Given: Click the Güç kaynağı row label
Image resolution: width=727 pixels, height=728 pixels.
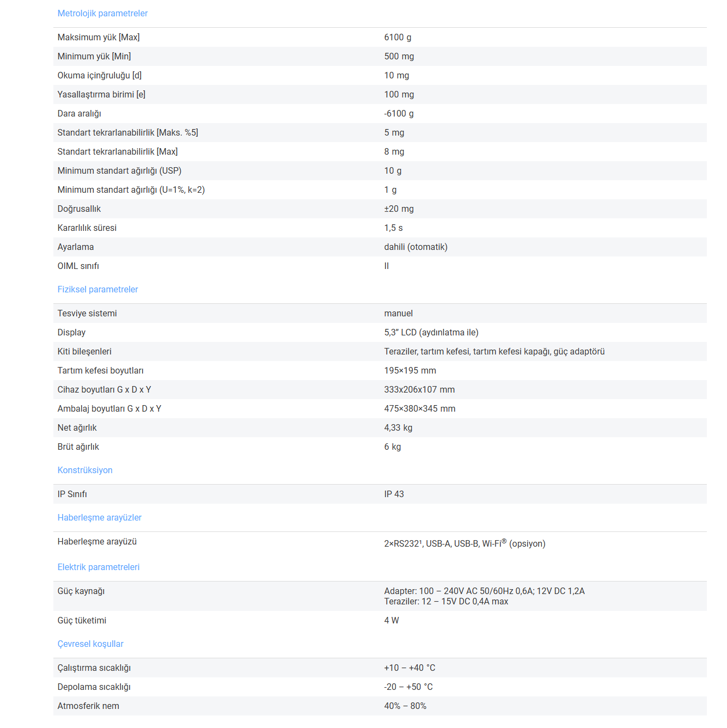Looking at the screenshot, I should pos(81,591).
